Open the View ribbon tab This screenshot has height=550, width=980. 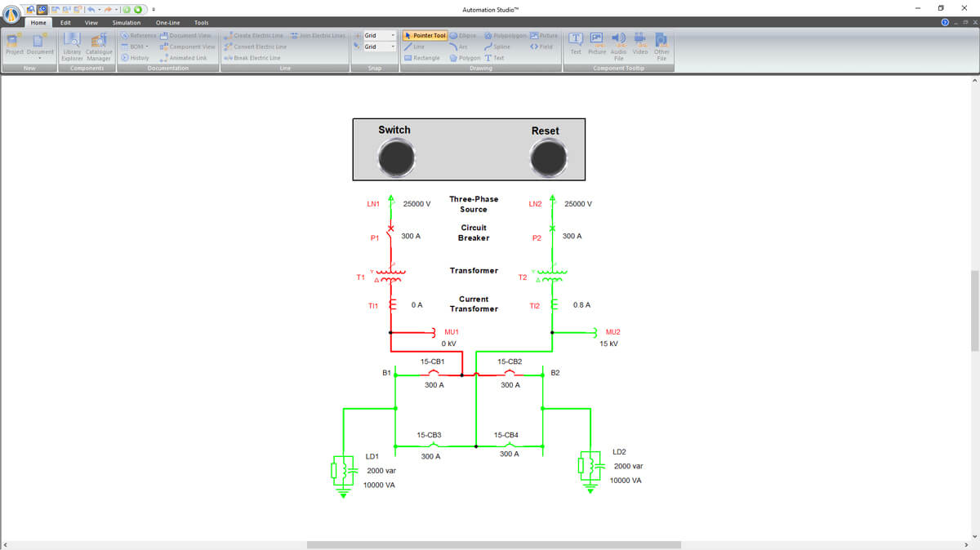tap(91, 23)
